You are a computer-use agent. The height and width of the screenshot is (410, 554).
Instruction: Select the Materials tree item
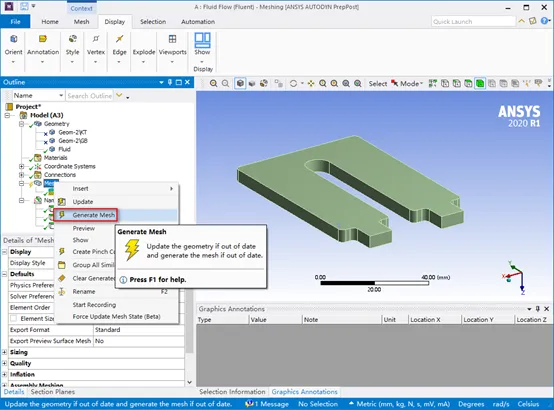55,158
